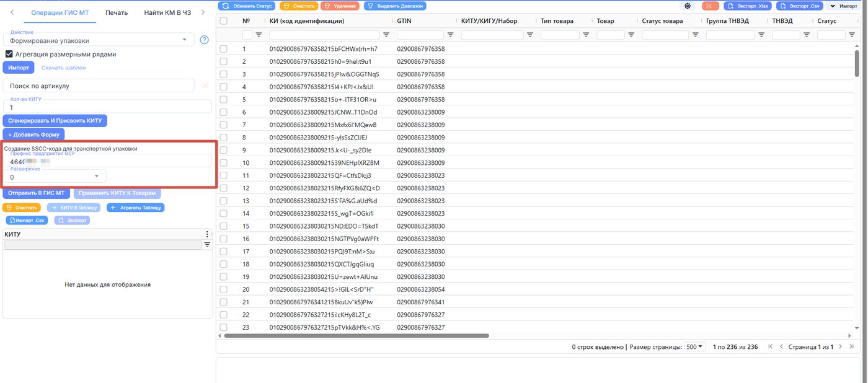Click Выделить Диапазон filter button

click(395, 6)
